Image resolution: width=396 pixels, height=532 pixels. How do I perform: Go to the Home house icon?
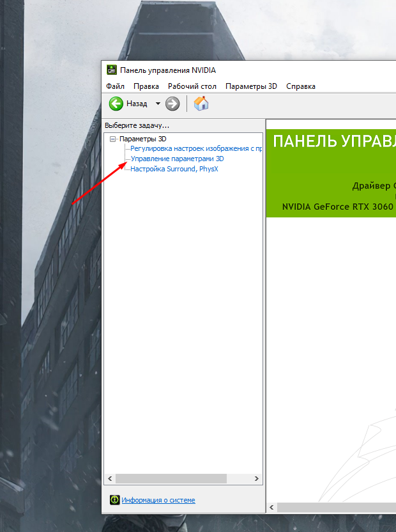pos(201,103)
